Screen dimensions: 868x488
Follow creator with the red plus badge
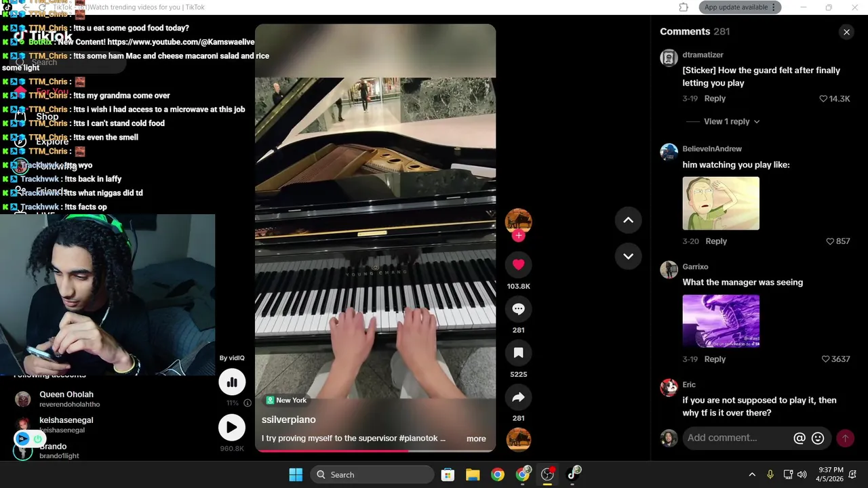tap(518, 236)
